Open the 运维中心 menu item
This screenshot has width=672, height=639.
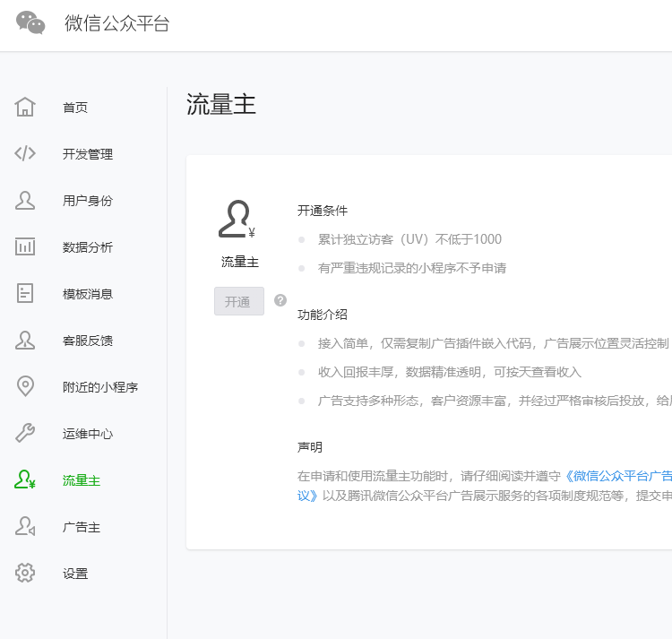[x=88, y=434]
